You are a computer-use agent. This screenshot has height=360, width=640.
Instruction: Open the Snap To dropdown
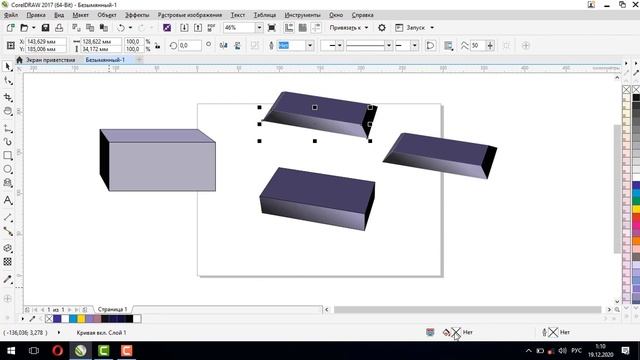(349, 28)
